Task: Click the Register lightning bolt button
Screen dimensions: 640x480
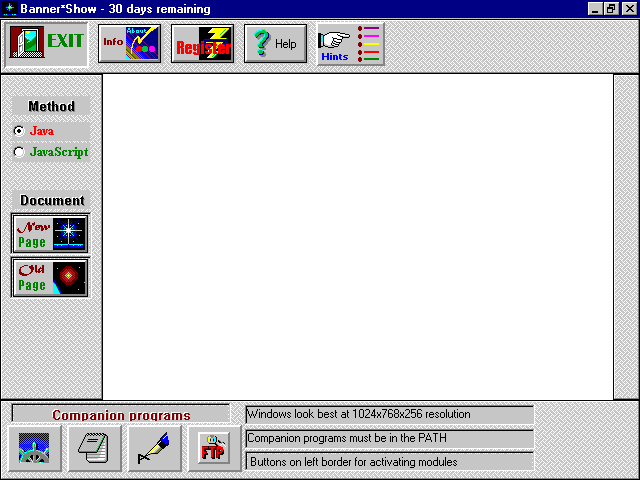Action: 202,43
